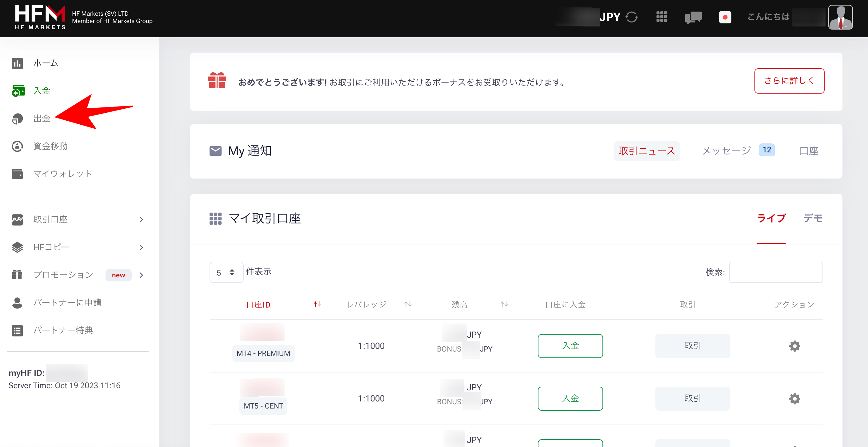Click 入金 button for the MT5 - CENT account
Image resolution: width=868 pixels, height=447 pixels.
(x=570, y=398)
